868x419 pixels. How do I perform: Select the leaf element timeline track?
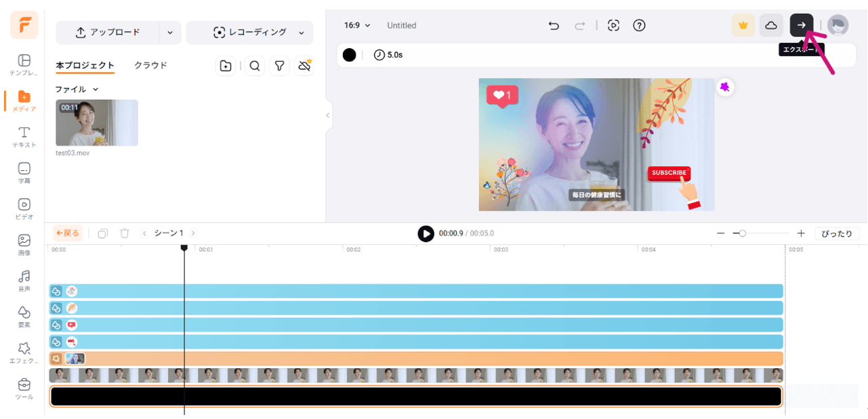[416, 308]
